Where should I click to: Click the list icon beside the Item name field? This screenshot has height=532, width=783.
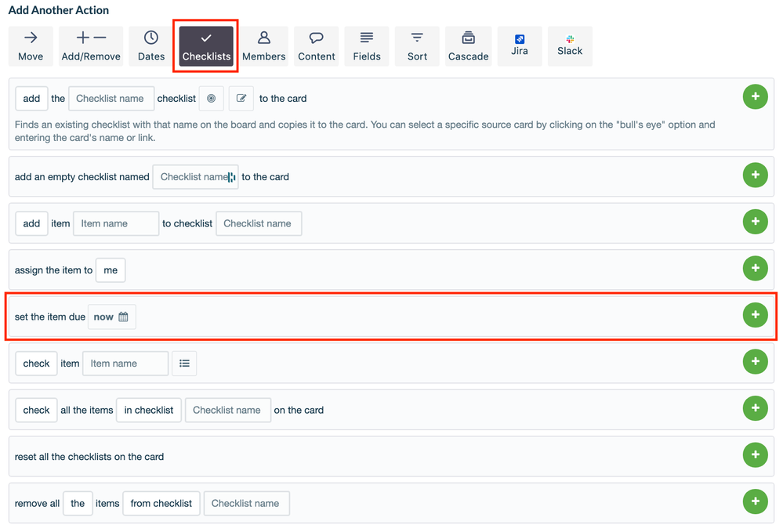[x=184, y=363]
